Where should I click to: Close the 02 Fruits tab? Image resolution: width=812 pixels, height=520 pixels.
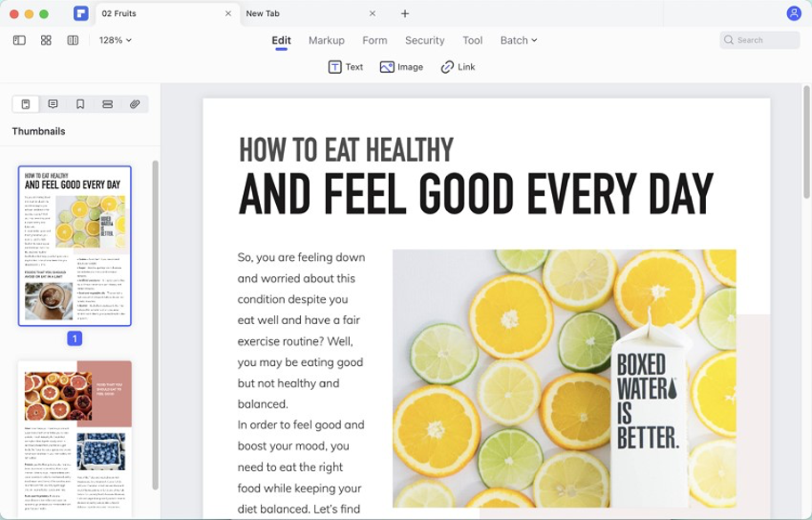tap(228, 13)
